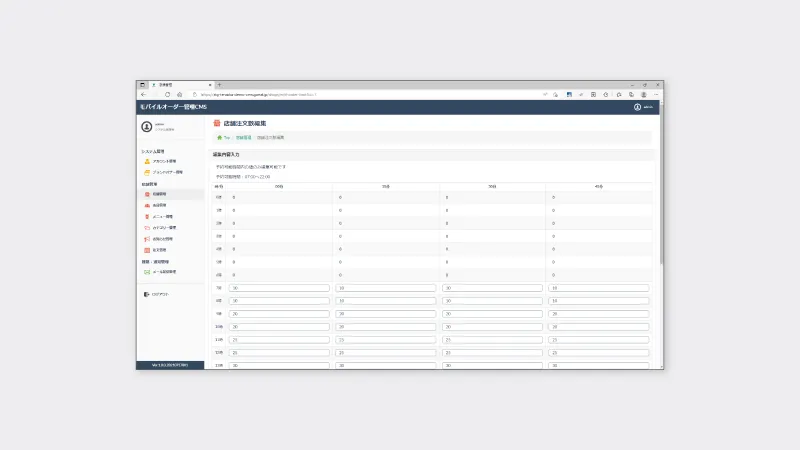
Task: Click the お知らせ管理 megaphone icon
Action: point(147,239)
